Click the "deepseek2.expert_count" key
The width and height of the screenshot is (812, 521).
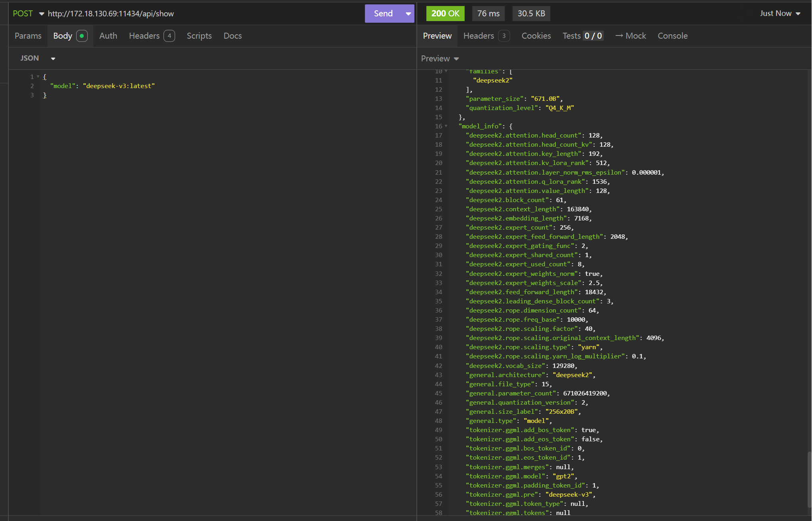coord(509,227)
